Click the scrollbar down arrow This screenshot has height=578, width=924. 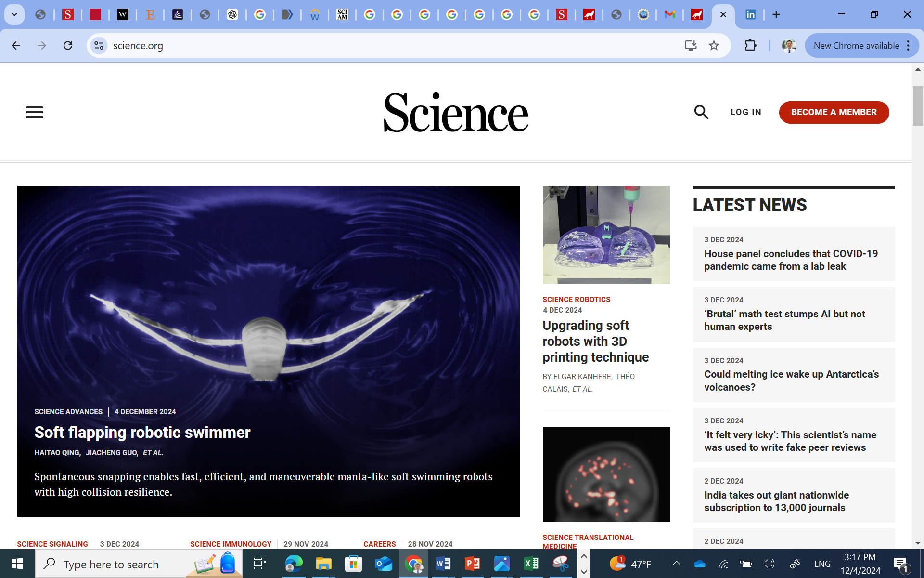918,543
